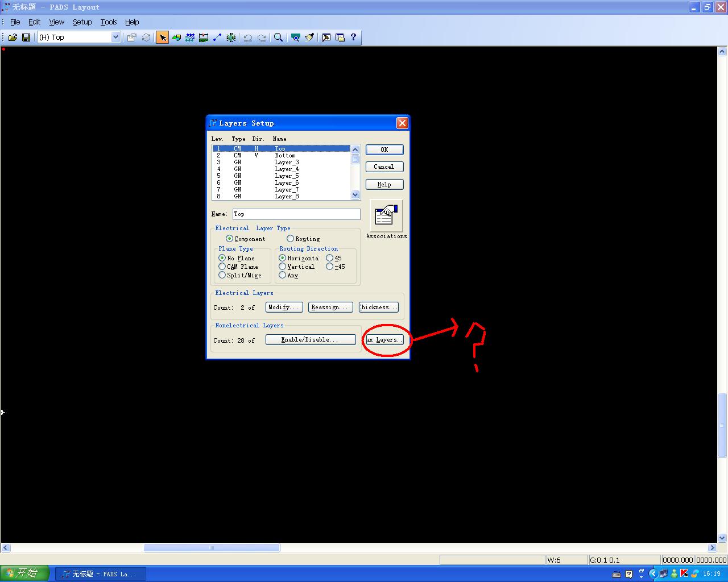Click the network connection tray icon
This screenshot has height=582, width=728.
click(664, 574)
